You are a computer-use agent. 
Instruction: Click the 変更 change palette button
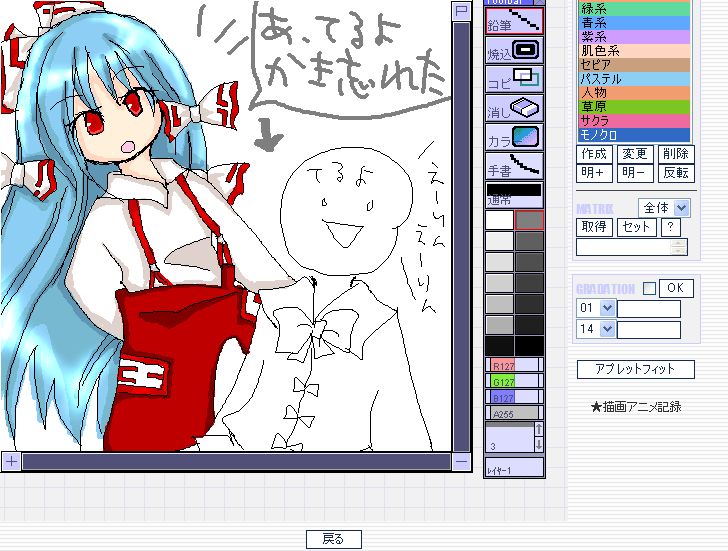[x=635, y=154]
